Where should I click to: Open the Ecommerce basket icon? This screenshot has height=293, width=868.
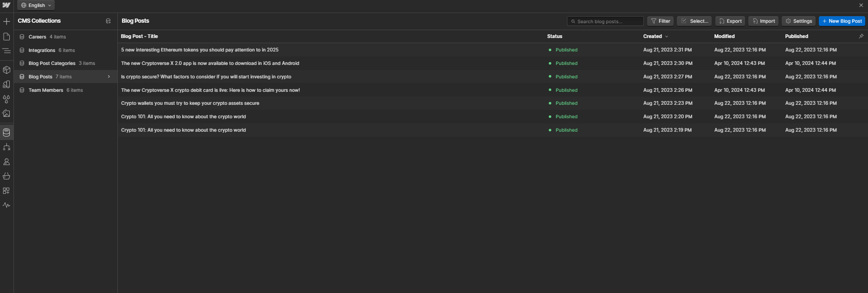coord(6,176)
